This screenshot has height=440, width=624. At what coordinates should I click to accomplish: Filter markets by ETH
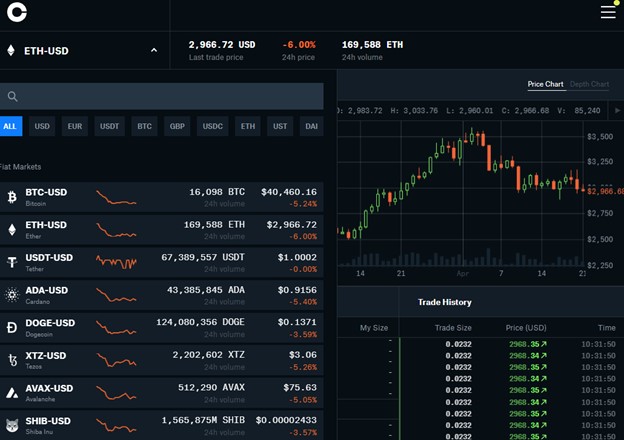coord(248,126)
